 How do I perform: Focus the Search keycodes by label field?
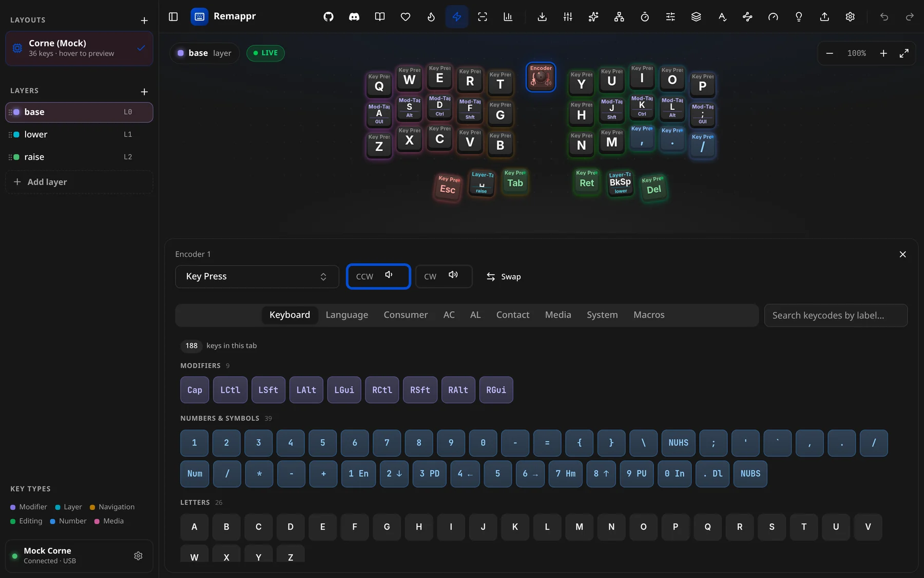tap(836, 315)
